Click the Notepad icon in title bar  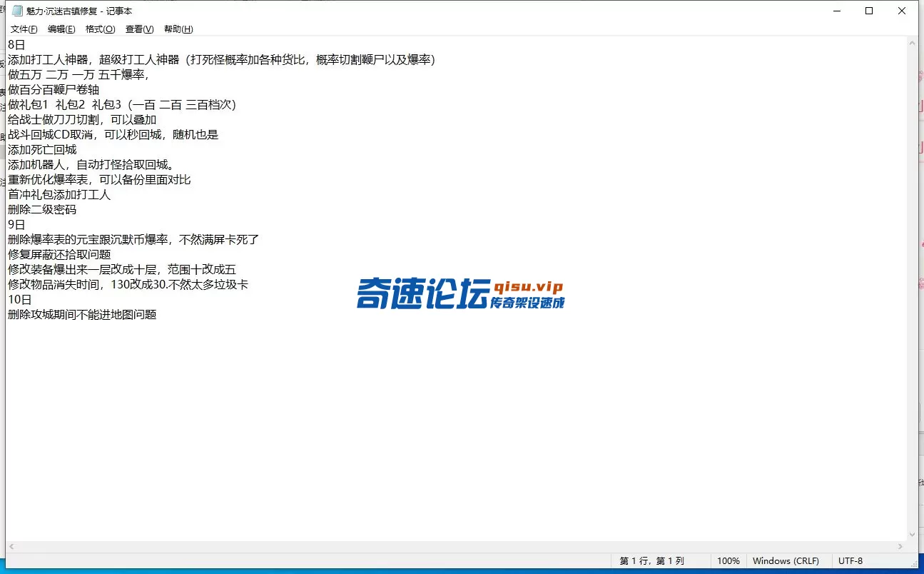(x=17, y=11)
